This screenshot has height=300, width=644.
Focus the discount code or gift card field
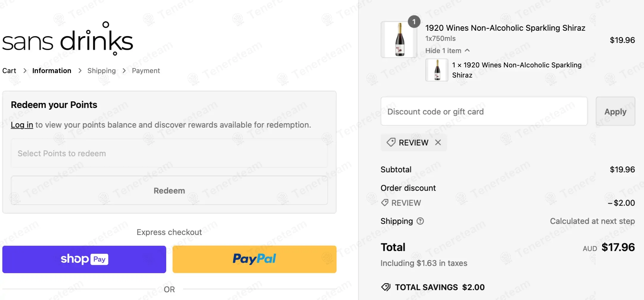[x=484, y=112]
